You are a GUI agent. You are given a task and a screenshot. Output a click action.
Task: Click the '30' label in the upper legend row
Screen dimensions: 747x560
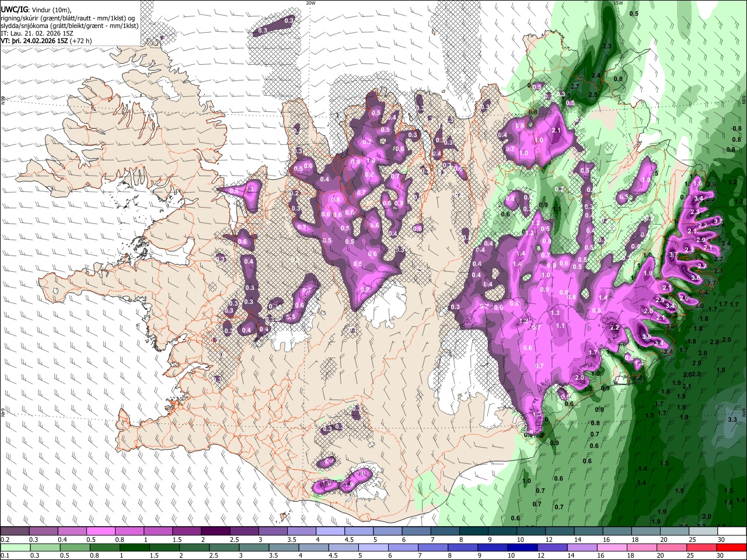click(x=720, y=540)
